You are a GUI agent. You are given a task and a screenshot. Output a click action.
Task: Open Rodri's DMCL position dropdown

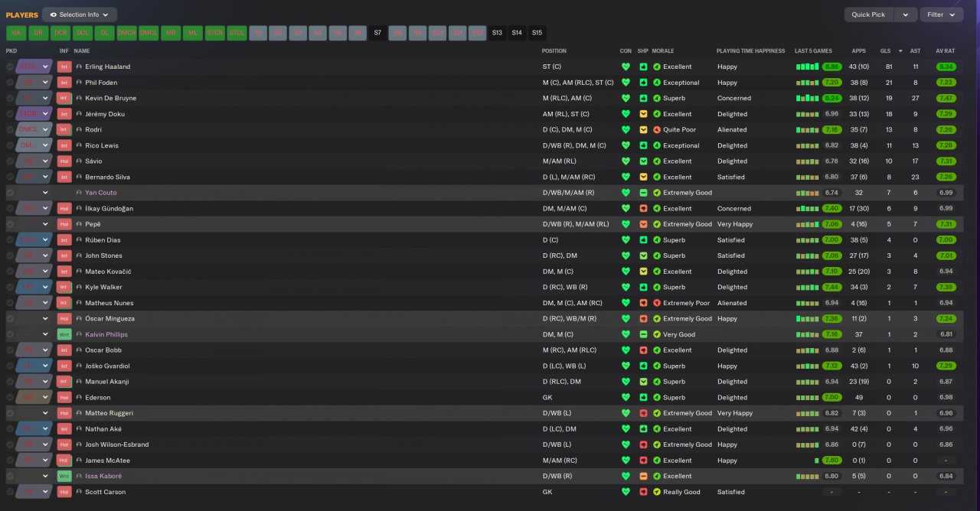34,130
